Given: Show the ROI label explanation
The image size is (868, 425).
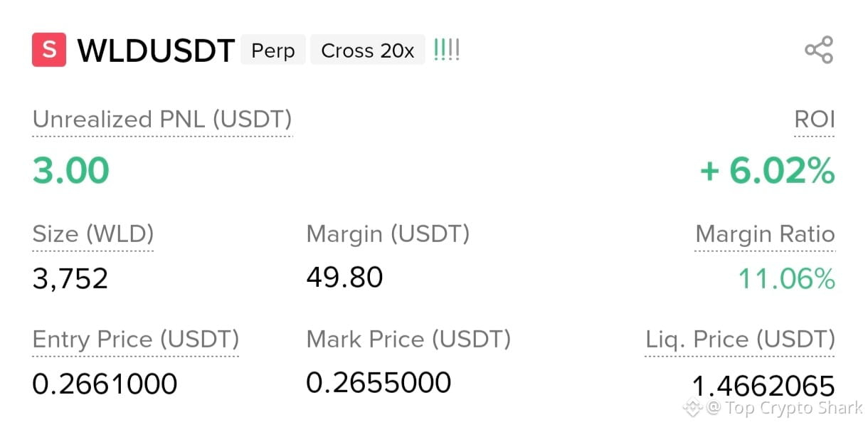Looking at the screenshot, I should point(815,120).
